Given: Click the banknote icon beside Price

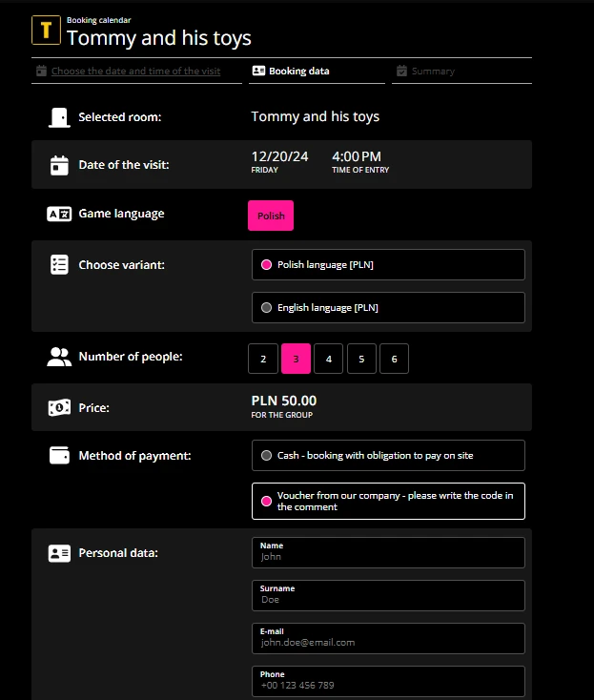Looking at the screenshot, I should click(x=59, y=408).
